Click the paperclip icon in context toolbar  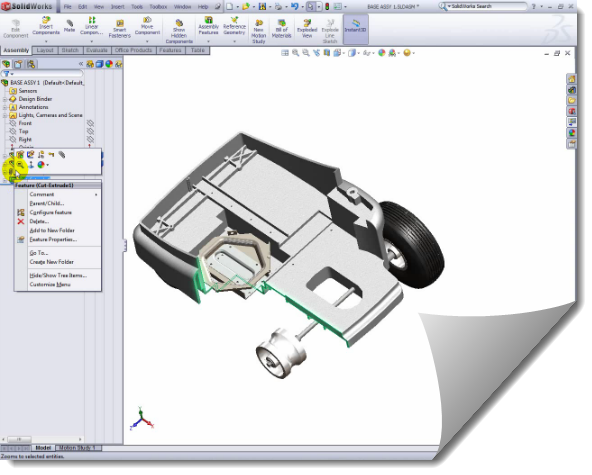[62, 154]
